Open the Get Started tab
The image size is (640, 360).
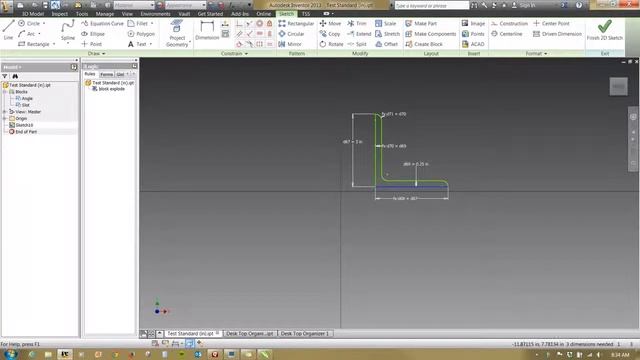pos(210,14)
